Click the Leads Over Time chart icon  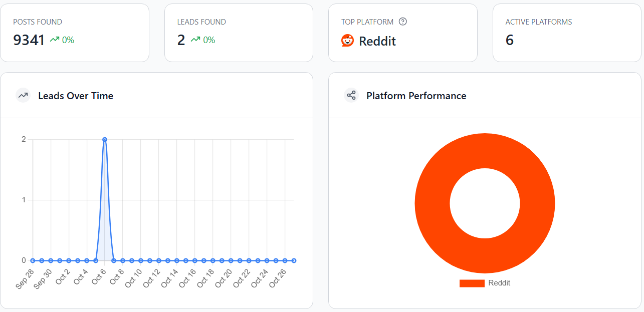coord(23,95)
